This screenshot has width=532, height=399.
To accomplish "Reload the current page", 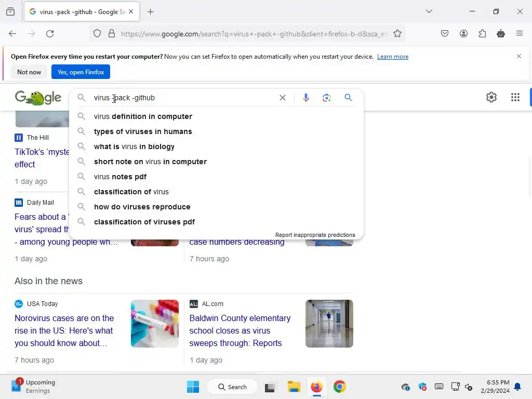I will point(50,34).
